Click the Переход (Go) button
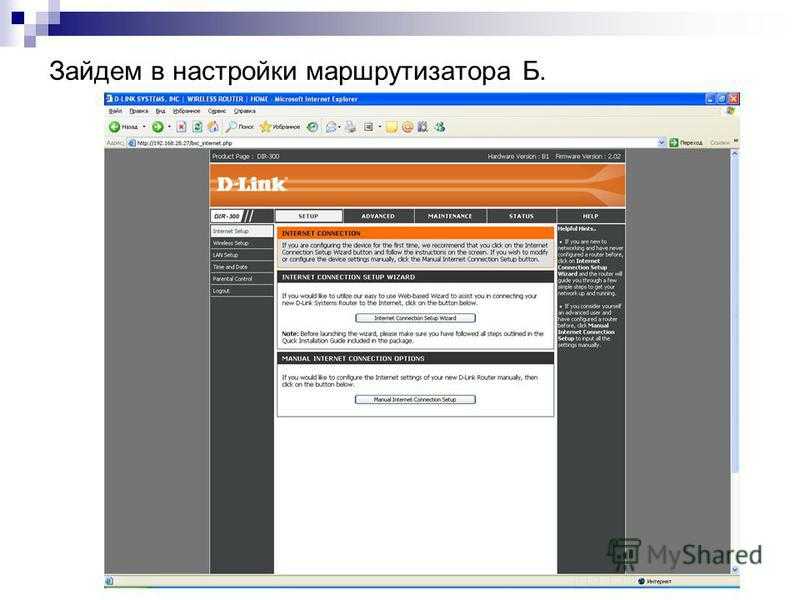The height and width of the screenshot is (600, 800). (686, 143)
